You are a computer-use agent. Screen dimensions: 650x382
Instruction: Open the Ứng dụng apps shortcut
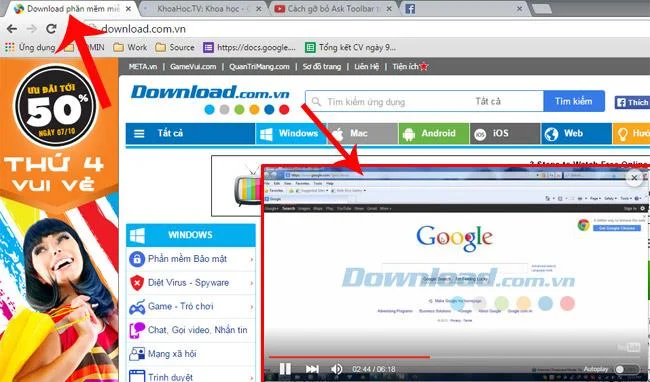click(30, 47)
